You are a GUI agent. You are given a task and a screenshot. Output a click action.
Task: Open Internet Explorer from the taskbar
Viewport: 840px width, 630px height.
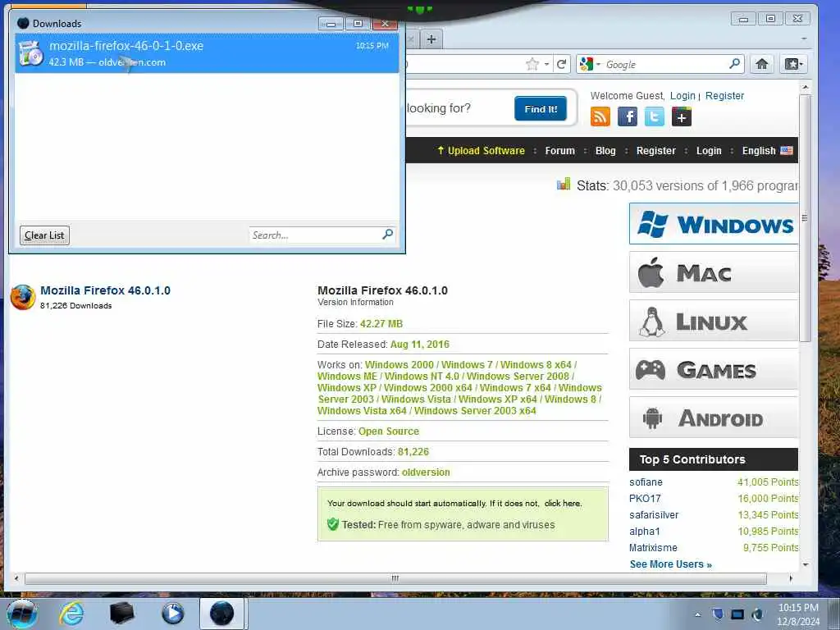click(x=71, y=614)
